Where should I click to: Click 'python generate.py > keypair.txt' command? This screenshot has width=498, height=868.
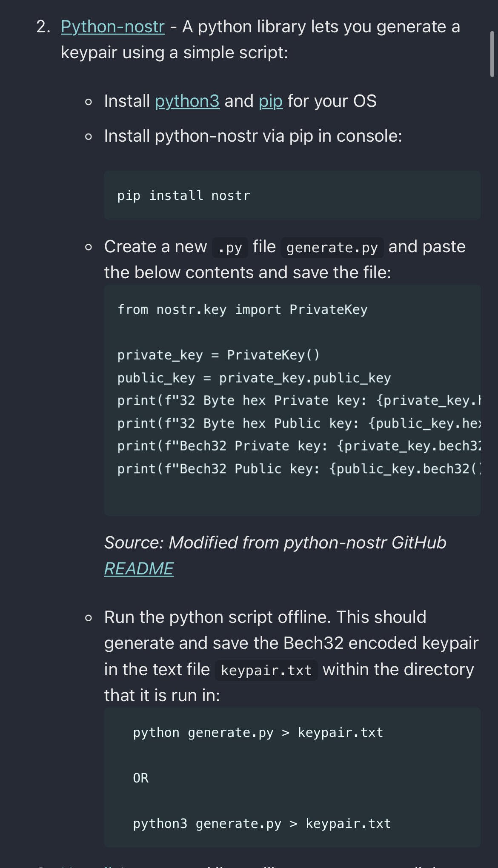point(258,733)
